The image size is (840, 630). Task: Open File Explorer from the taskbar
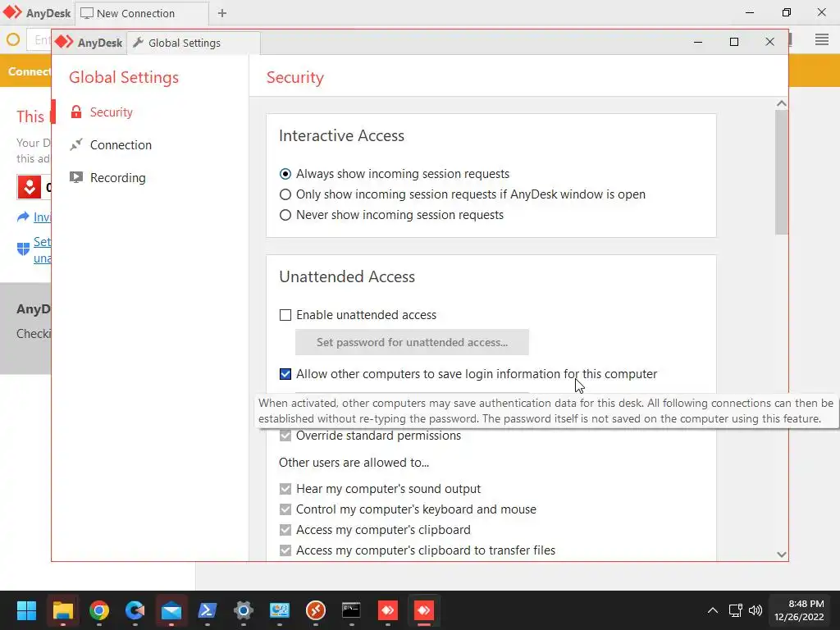coord(62,610)
